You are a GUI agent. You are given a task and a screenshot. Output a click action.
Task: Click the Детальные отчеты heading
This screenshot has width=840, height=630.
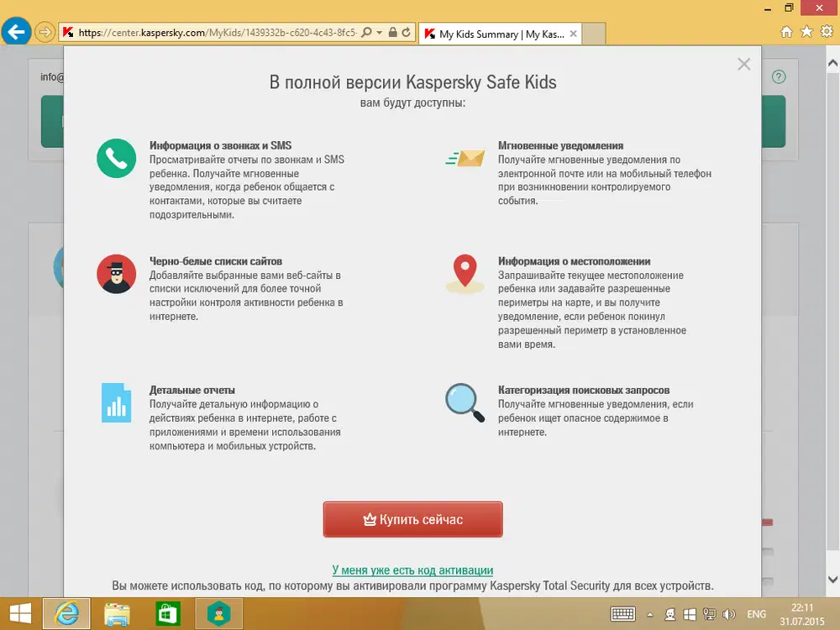click(192, 390)
